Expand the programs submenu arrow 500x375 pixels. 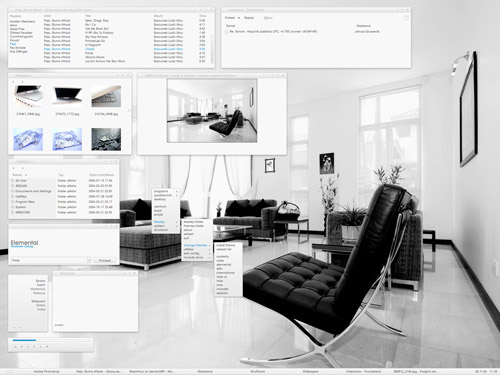177,191
